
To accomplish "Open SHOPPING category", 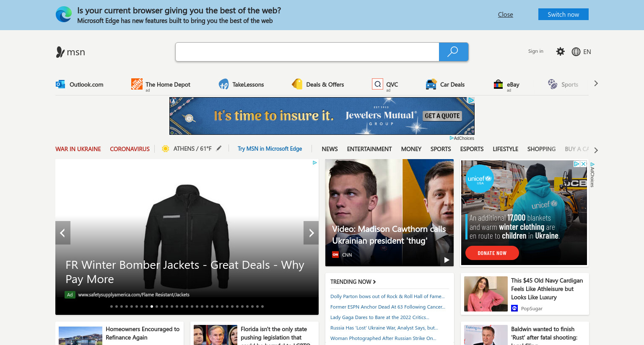I will pyautogui.click(x=541, y=149).
